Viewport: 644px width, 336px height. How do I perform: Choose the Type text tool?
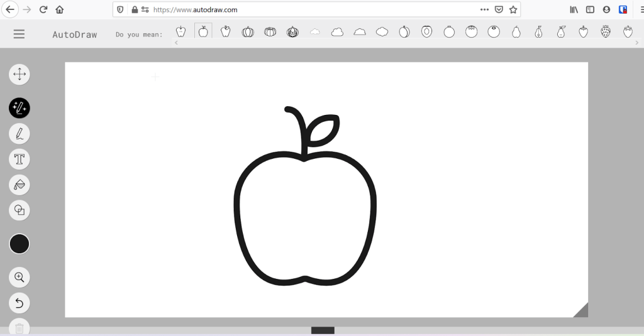coord(19,159)
